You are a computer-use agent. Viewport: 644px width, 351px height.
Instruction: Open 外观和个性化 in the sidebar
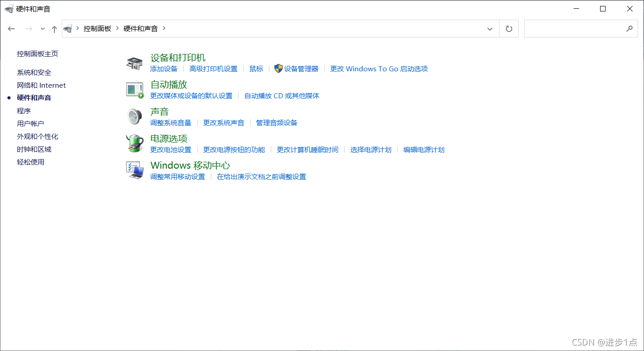(38, 136)
